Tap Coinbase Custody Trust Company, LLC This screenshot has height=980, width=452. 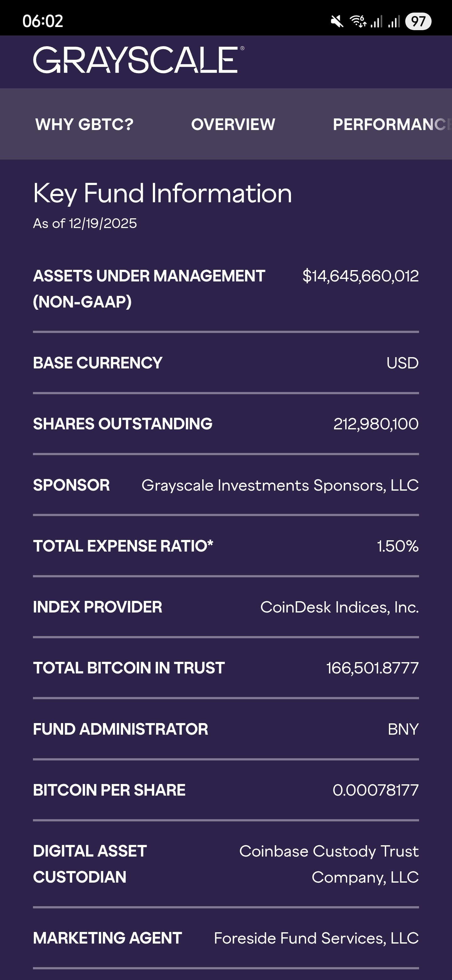329,864
